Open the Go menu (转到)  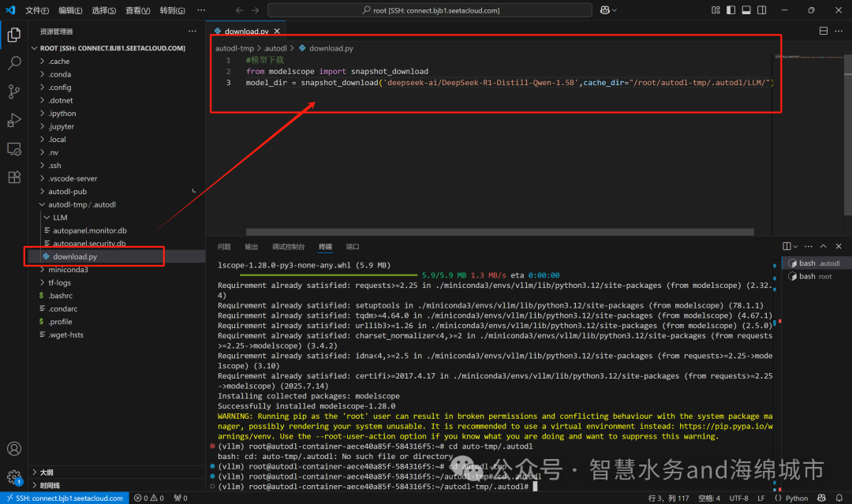pos(172,10)
